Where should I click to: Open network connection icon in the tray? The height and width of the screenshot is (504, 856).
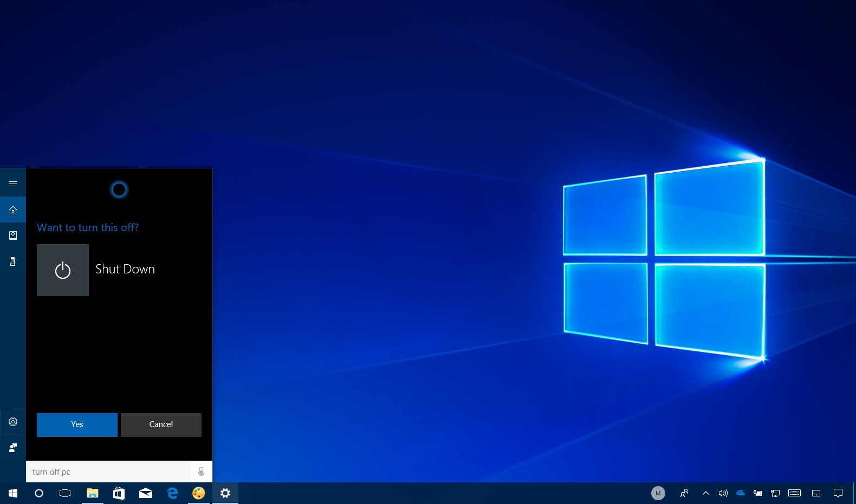point(775,493)
